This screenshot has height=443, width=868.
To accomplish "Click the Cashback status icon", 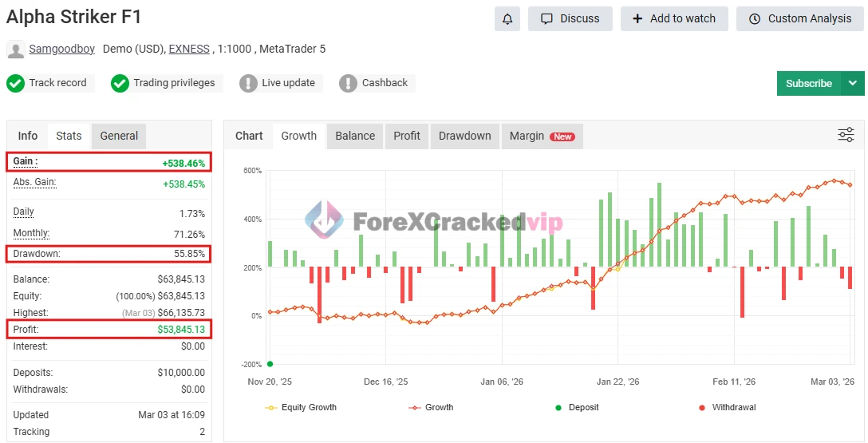I will coord(348,83).
